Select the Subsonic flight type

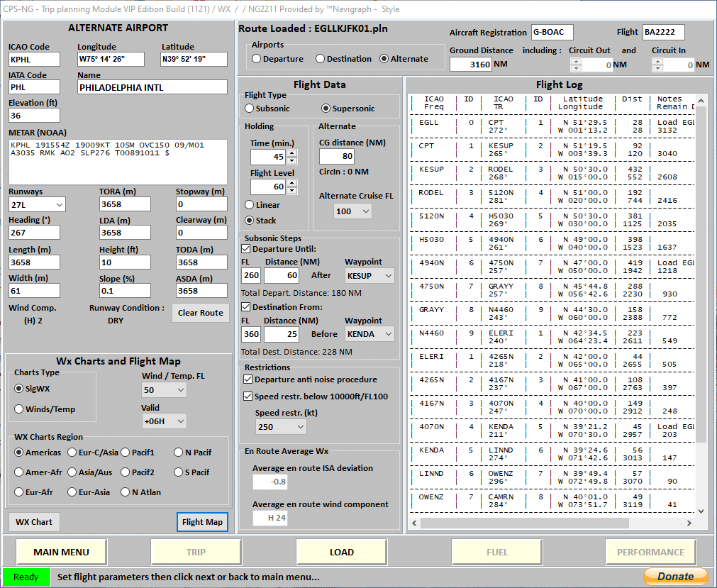(250, 109)
